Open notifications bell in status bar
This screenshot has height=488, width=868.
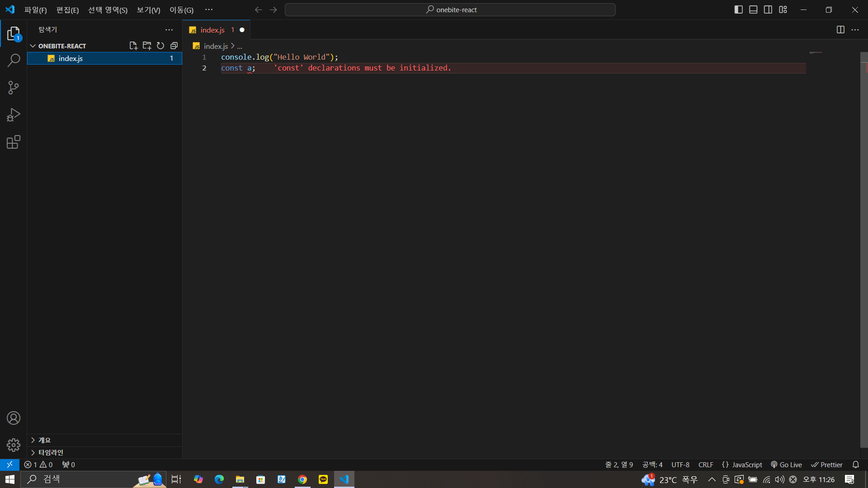point(855,465)
